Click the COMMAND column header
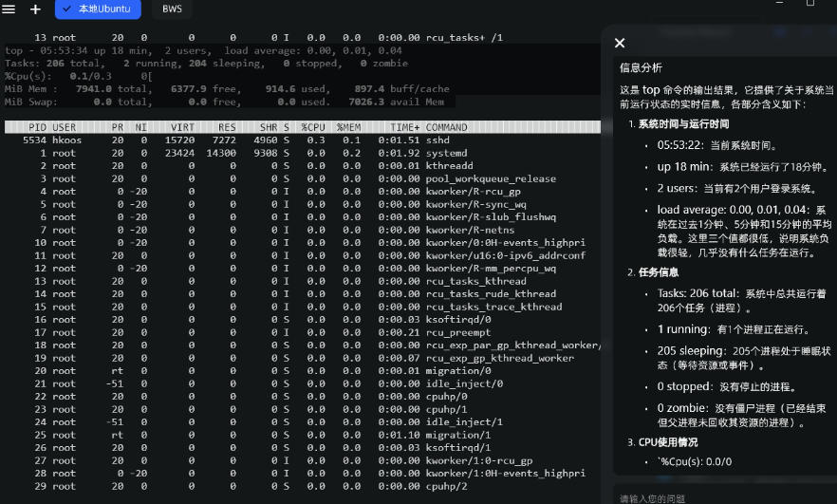Image resolution: width=837 pixels, height=504 pixels. pyautogui.click(x=446, y=127)
